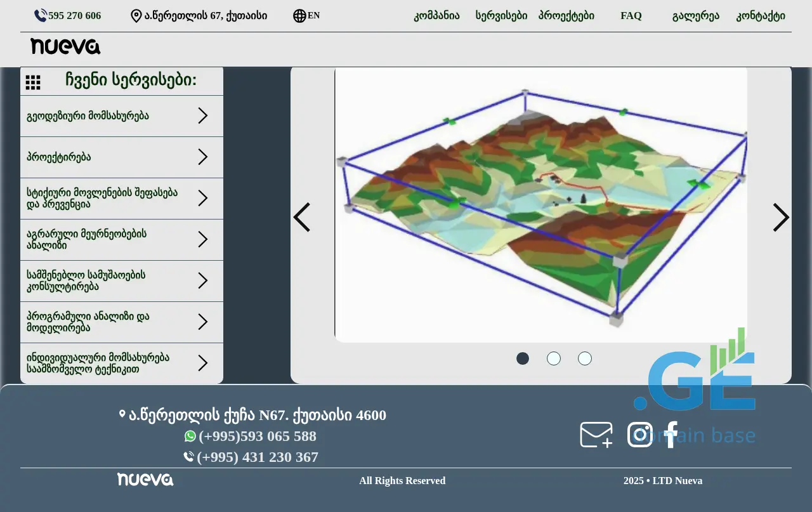Click the globe language icon
This screenshot has width=812, height=512.
[x=299, y=16]
